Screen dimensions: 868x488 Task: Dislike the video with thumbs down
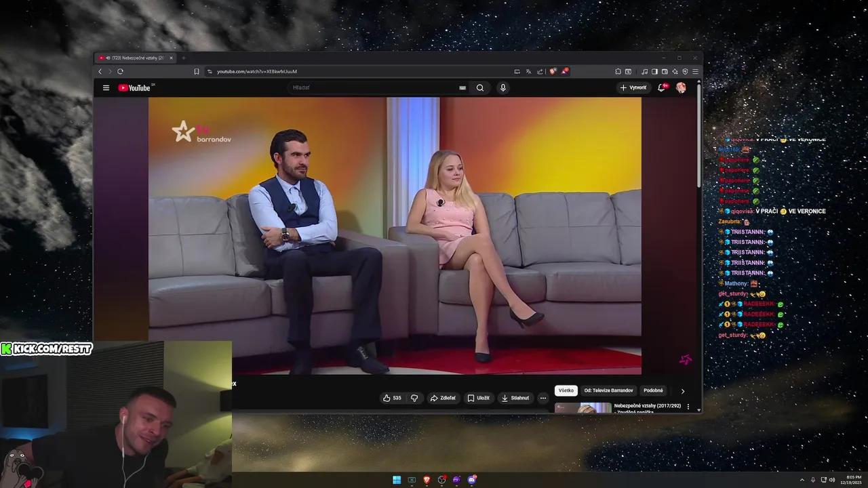click(414, 398)
